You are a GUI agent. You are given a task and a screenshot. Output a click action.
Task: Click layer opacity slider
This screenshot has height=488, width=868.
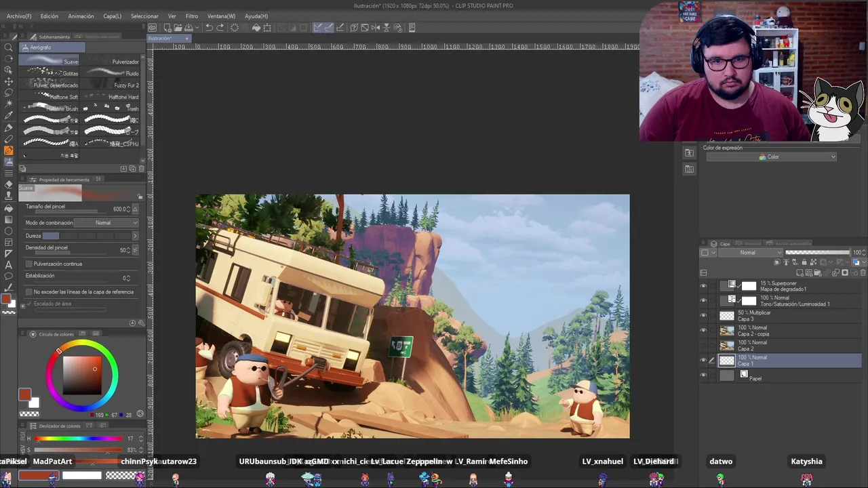pos(817,252)
